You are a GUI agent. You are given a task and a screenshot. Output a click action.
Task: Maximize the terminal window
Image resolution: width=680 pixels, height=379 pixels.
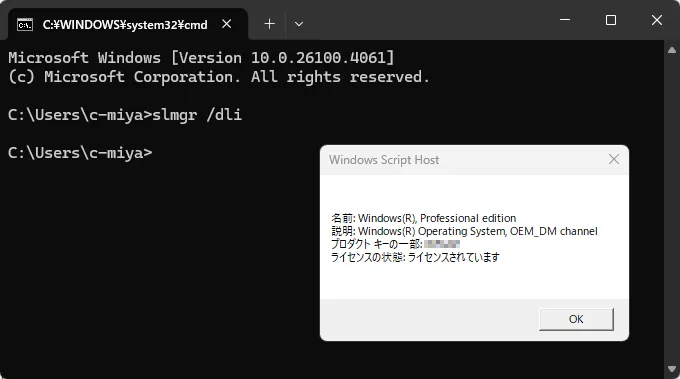point(611,20)
